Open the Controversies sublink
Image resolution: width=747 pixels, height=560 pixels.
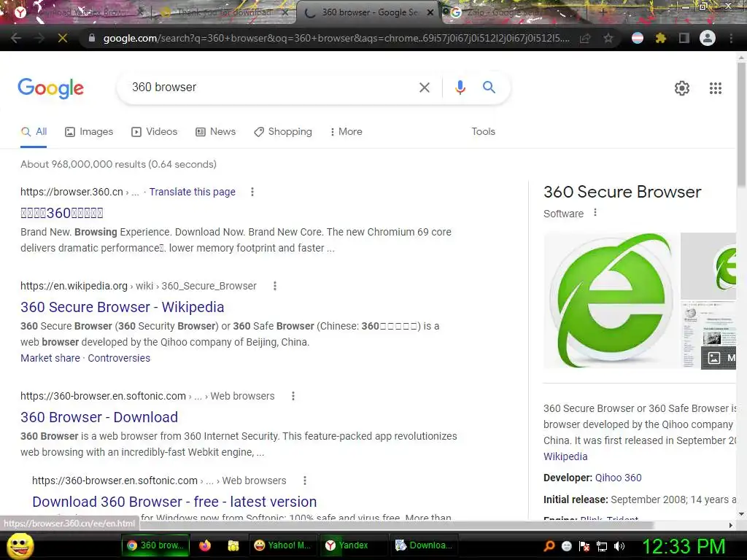tap(119, 358)
